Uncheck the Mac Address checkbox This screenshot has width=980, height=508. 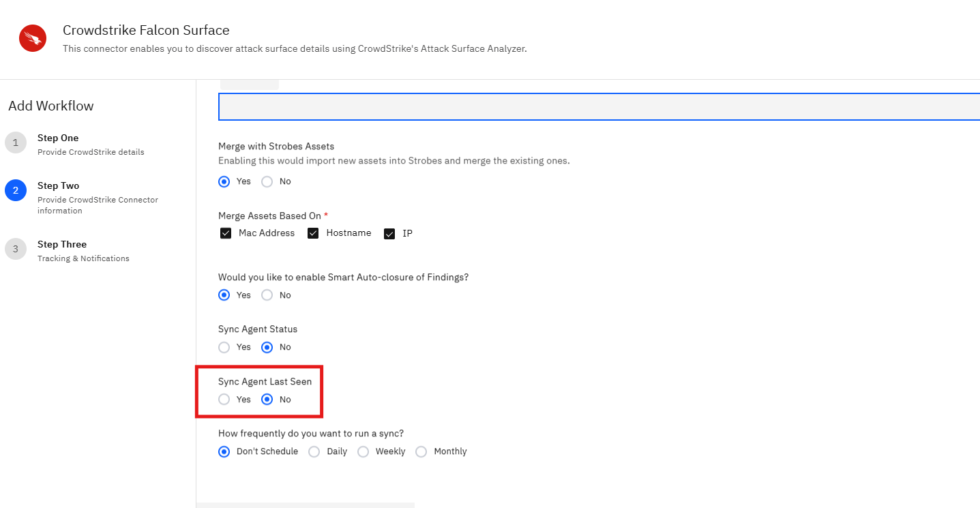coord(226,233)
